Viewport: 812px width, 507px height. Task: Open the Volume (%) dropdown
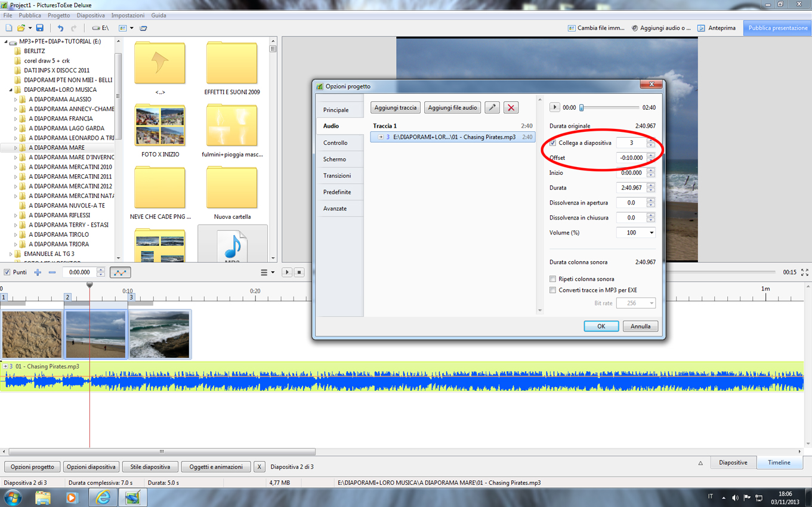(651, 233)
